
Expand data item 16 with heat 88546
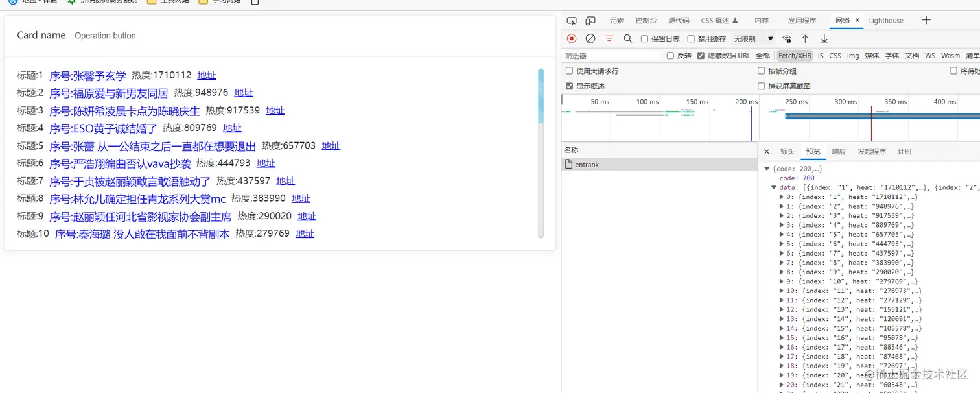click(782, 347)
